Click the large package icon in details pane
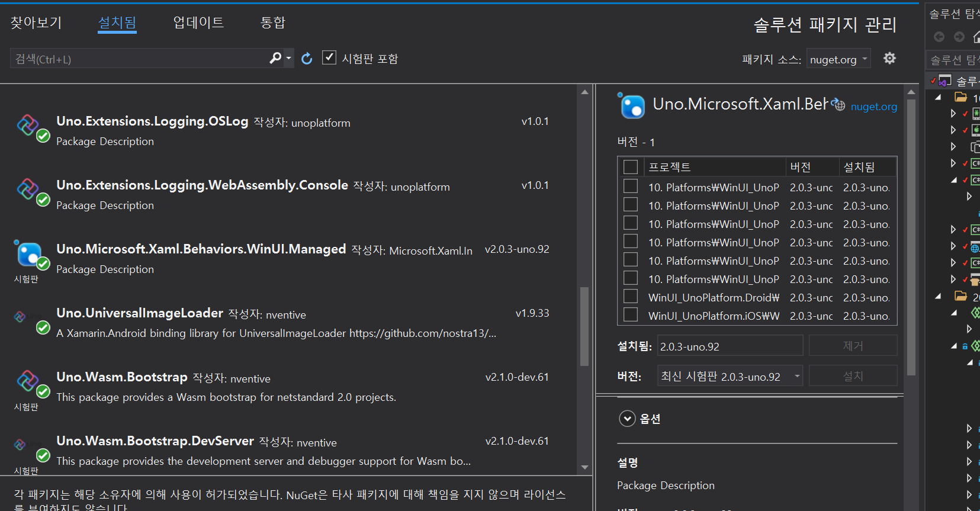980x511 pixels. (631, 106)
